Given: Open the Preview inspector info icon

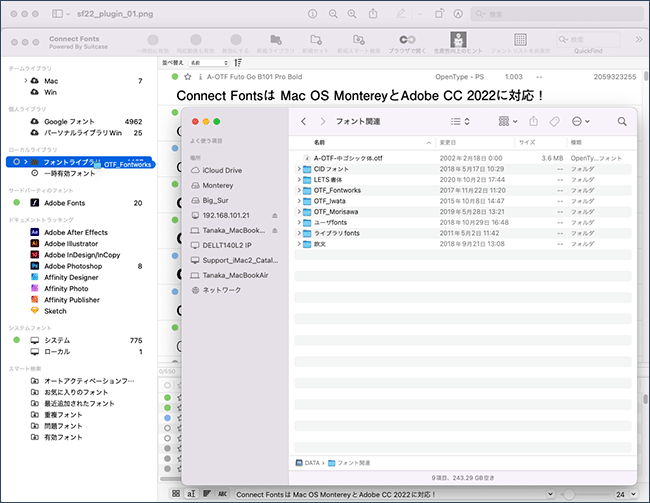Looking at the screenshot, I should point(313,14).
